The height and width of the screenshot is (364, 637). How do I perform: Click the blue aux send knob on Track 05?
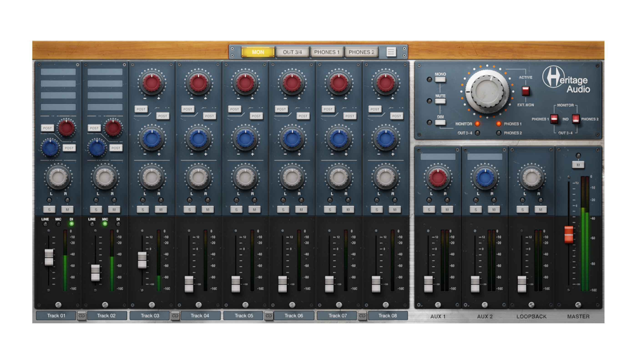point(245,139)
